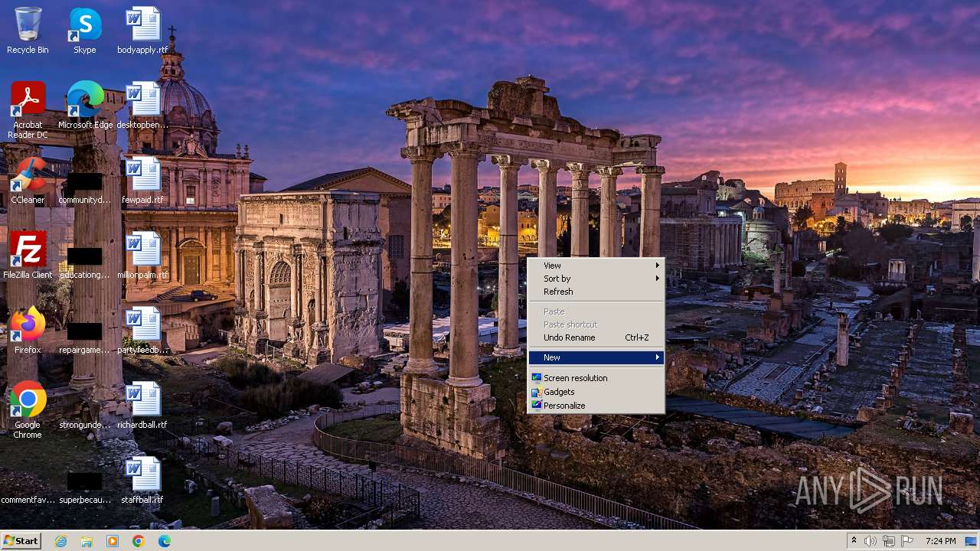Open Gadgets from the context menu
The image size is (980, 551).
[596, 392]
